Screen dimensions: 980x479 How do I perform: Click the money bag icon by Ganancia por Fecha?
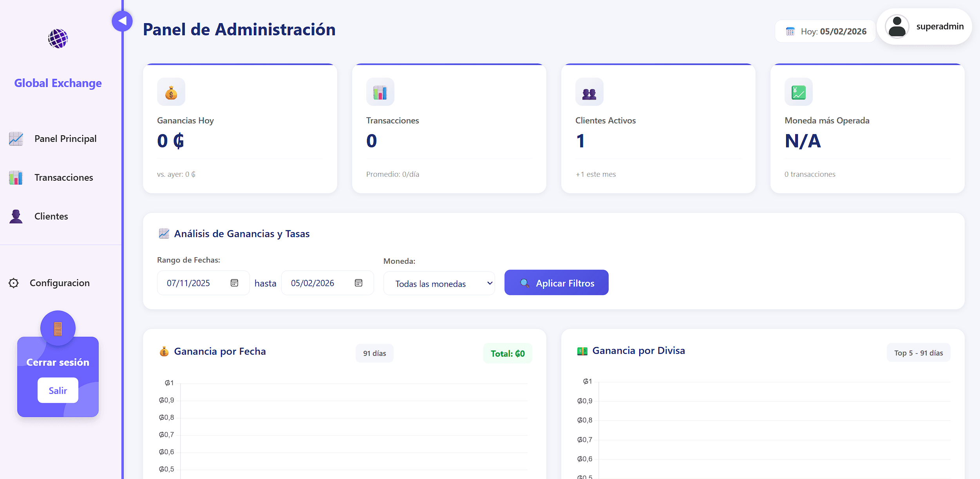pyautogui.click(x=164, y=352)
